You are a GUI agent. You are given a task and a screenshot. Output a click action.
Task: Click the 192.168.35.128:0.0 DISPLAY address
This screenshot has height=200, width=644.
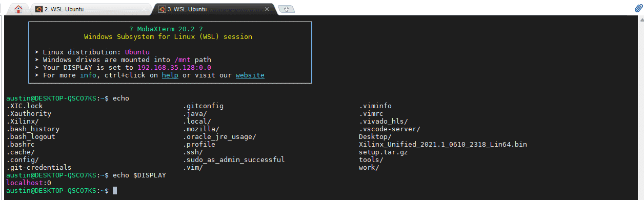[174, 67]
